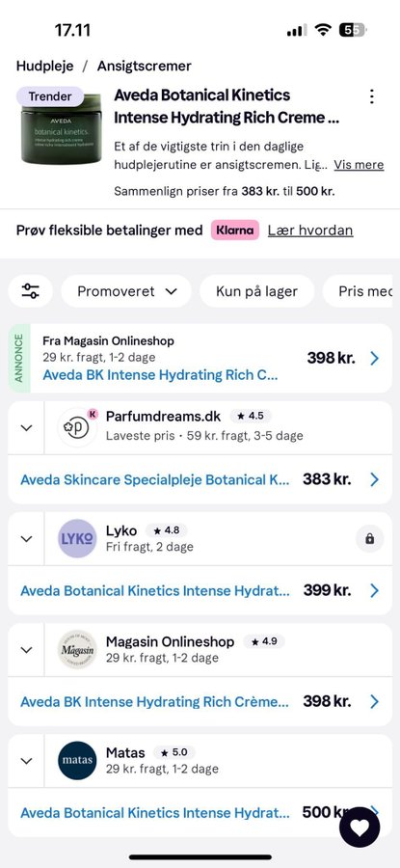This screenshot has width=400, height=868.
Task: Tap the Vis mere link
Action: tap(360, 165)
